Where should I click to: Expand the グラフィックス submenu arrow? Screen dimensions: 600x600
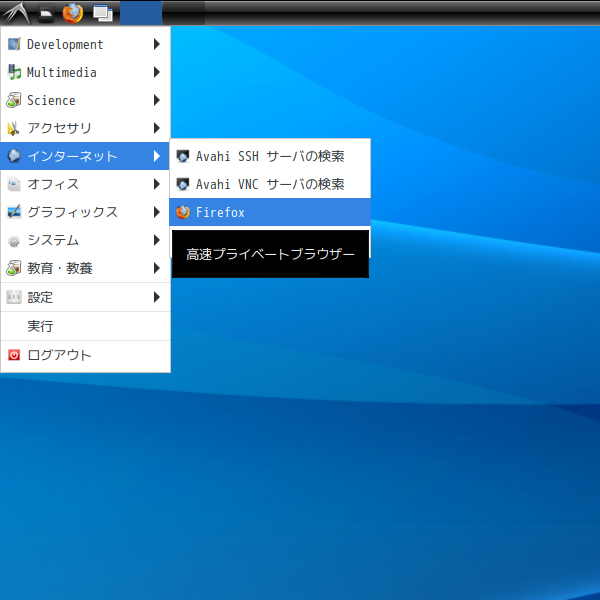click(157, 212)
